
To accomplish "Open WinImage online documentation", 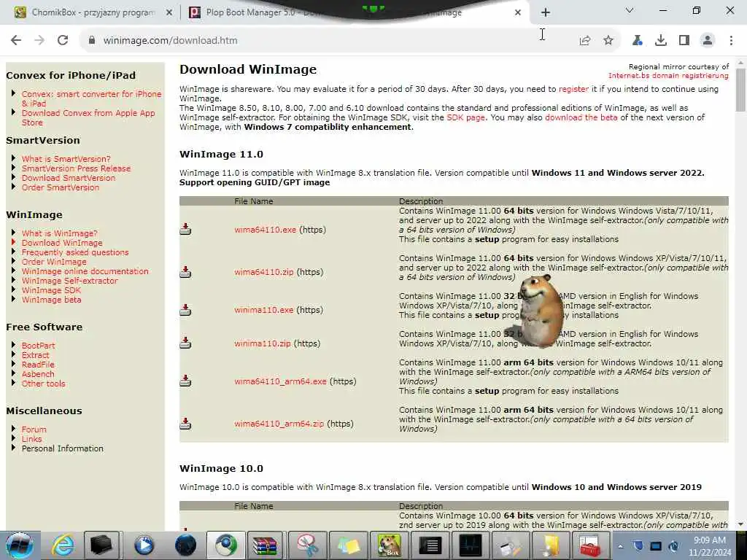I will point(85,271).
